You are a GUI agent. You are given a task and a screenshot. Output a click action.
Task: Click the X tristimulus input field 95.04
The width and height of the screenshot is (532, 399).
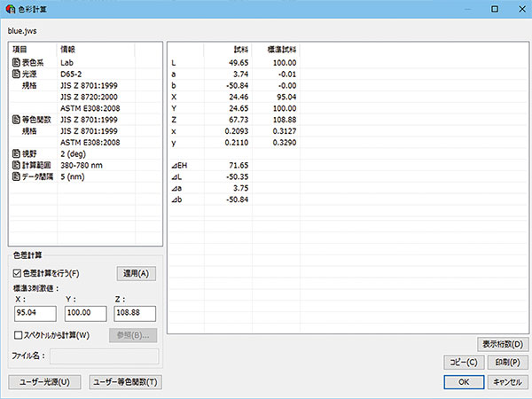[35, 313]
